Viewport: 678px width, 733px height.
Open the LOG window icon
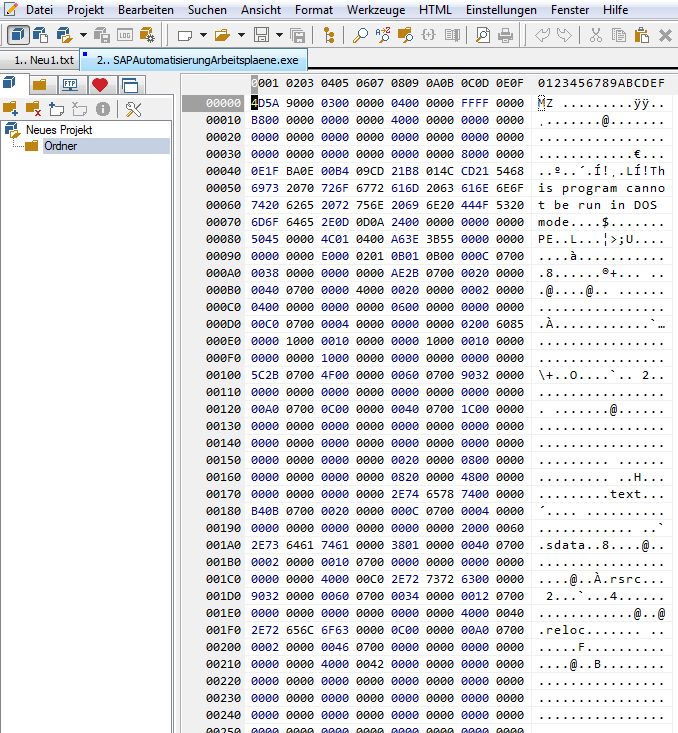tap(124, 35)
